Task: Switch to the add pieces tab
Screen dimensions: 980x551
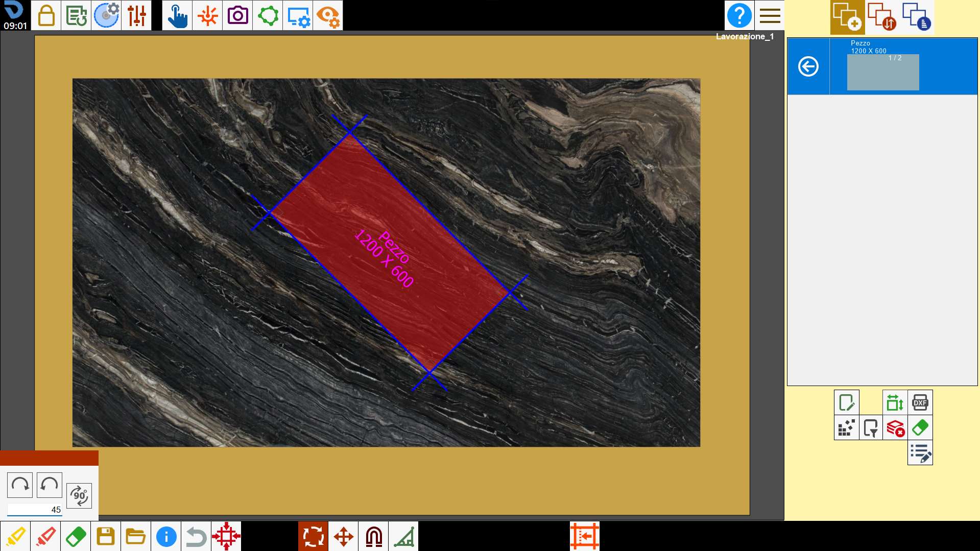Action: tap(847, 17)
